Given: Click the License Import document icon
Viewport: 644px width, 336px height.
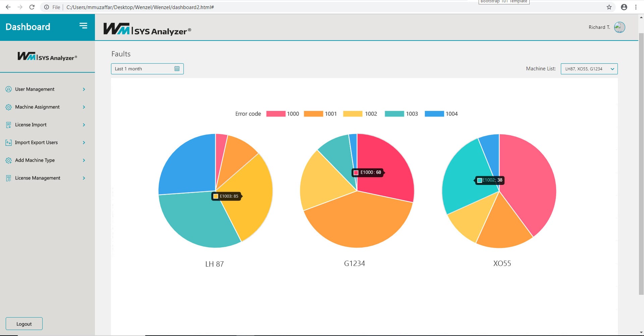Looking at the screenshot, I should 9,125.
